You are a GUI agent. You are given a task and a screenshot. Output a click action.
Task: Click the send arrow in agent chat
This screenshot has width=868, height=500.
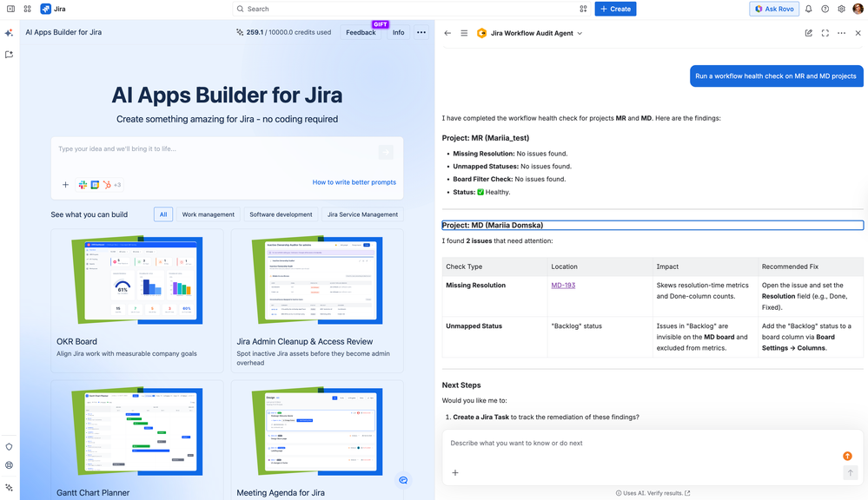tap(851, 472)
